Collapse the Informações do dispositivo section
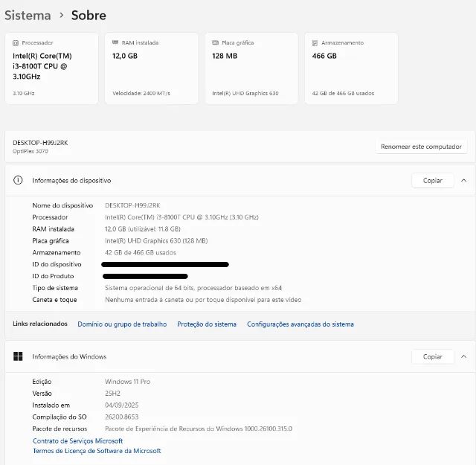The image size is (476, 465). [x=463, y=180]
